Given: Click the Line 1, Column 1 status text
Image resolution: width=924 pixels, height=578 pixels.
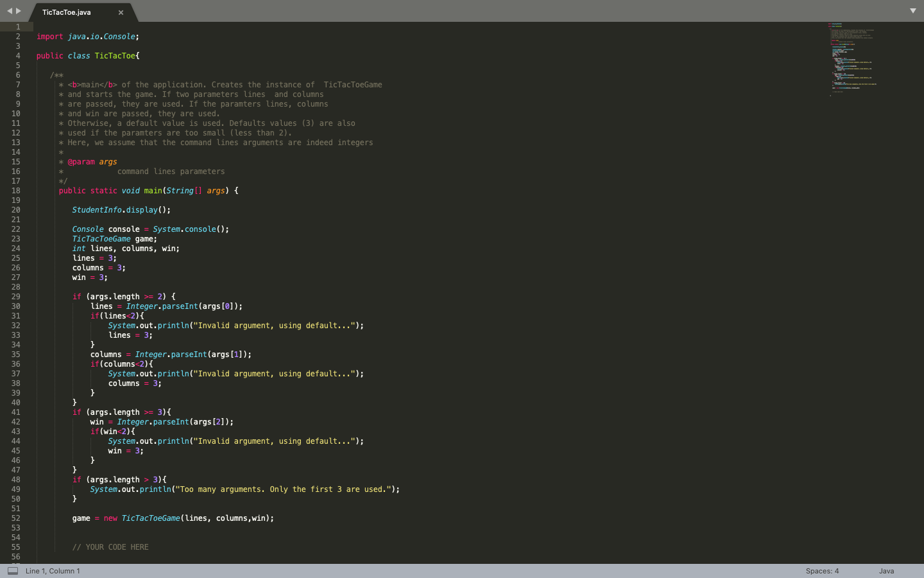Looking at the screenshot, I should (x=53, y=571).
